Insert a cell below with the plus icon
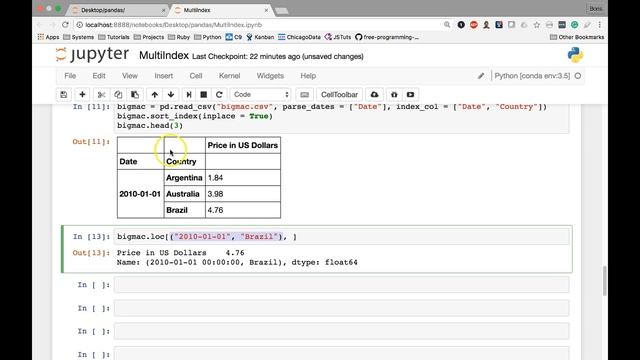Viewport: 640px width, 360px height. coord(82,95)
